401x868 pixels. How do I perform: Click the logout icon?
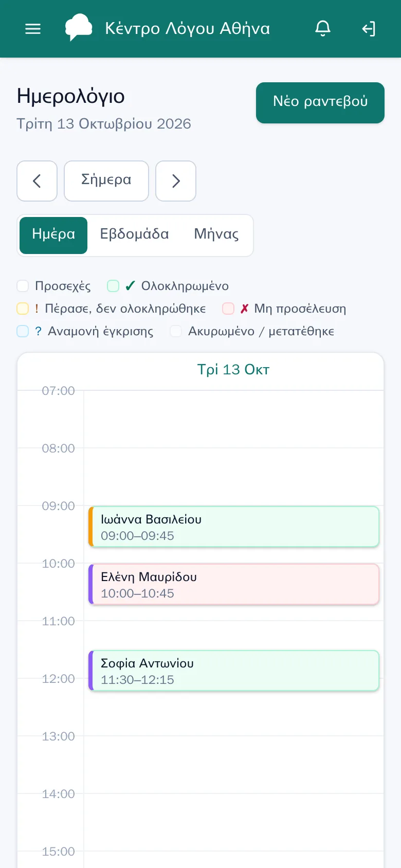click(368, 29)
